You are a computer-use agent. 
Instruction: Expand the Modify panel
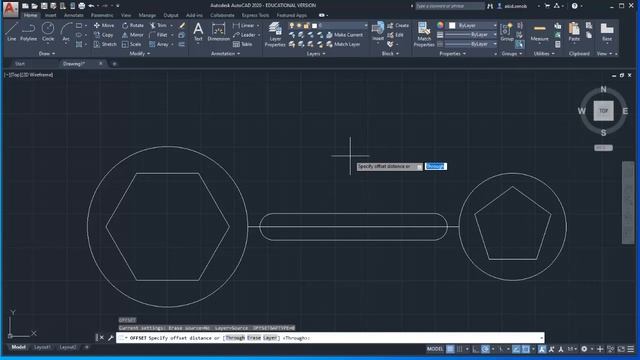pos(140,53)
